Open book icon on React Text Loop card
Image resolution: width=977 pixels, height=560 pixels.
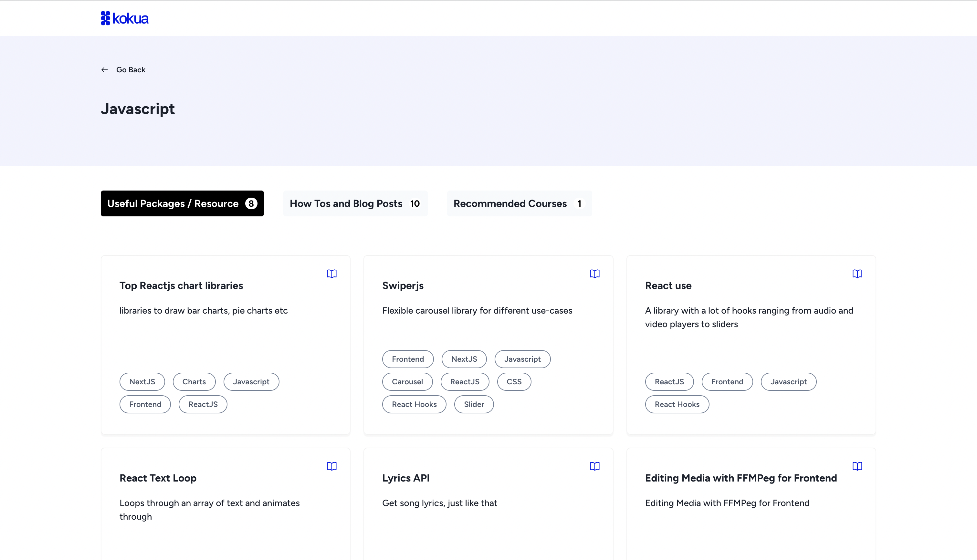click(x=331, y=466)
